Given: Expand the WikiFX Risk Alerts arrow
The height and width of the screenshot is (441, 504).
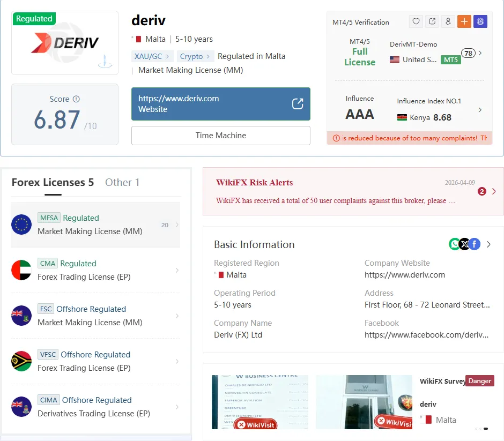Looking at the screenshot, I should (494, 191).
